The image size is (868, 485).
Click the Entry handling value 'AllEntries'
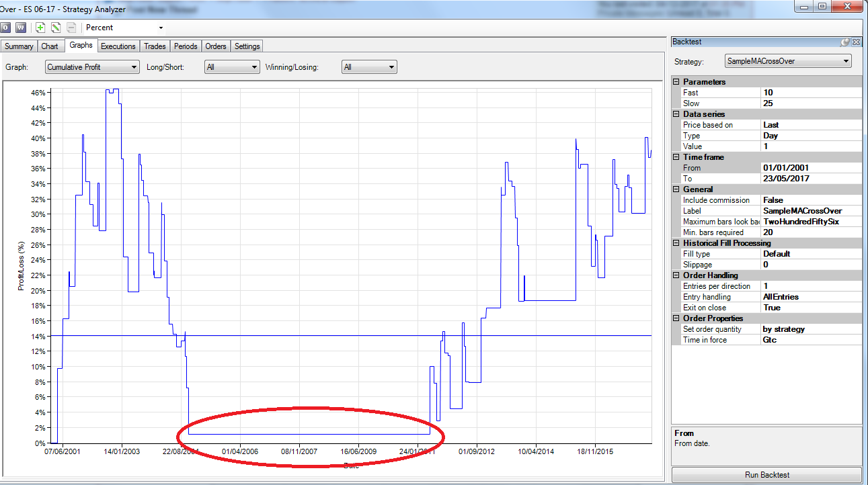click(x=811, y=297)
